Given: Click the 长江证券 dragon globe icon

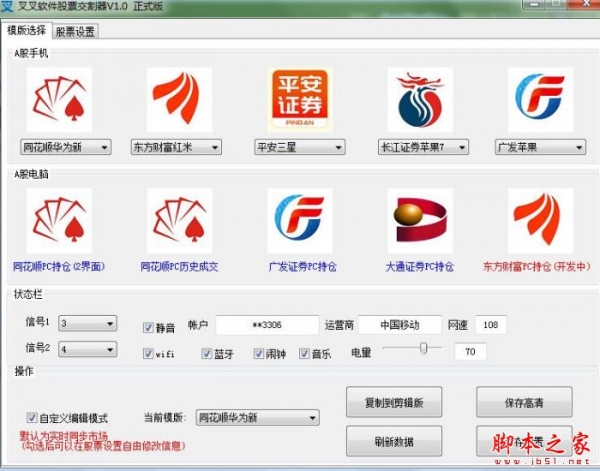Looking at the screenshot, I should pyautogui.click(x=420, y=99).
